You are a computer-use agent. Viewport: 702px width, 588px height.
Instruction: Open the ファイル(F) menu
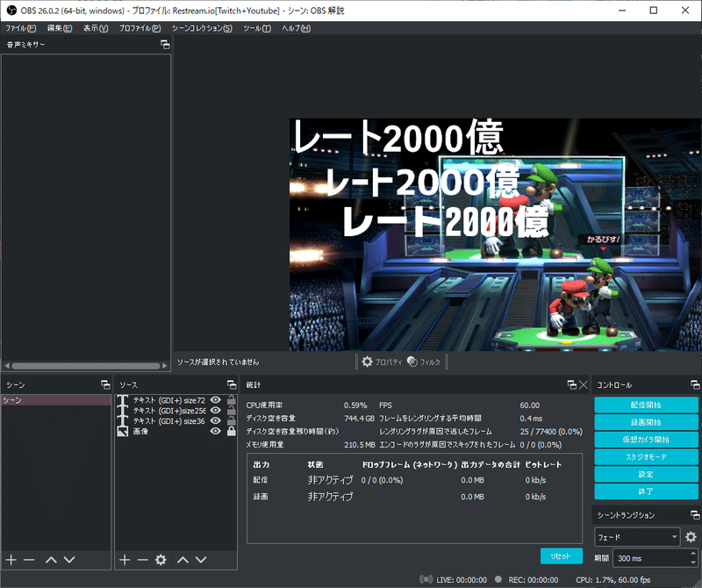pos(20,28)
